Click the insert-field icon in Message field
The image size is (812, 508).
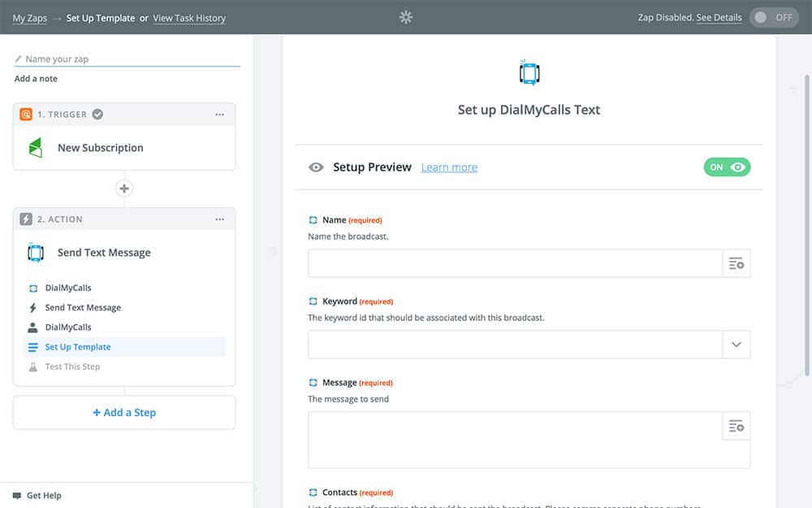[736, 426]
